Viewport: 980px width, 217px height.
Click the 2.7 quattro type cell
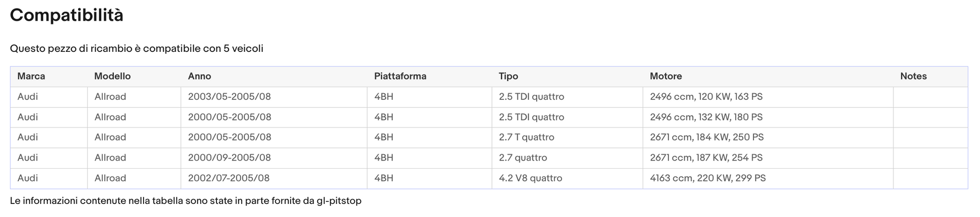pos(567,158)
